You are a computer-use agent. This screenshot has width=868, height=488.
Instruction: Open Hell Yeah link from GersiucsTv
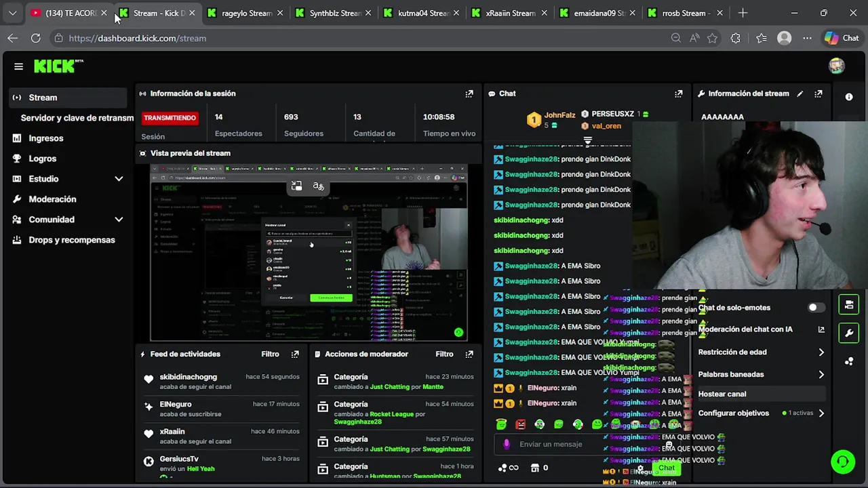201,469
